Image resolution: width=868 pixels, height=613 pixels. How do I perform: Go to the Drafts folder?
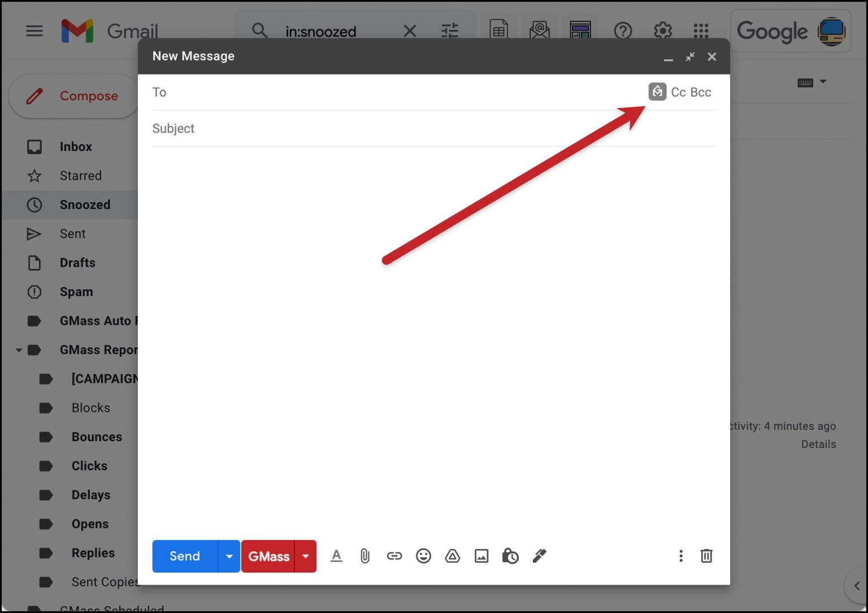[x=77, y=263]
